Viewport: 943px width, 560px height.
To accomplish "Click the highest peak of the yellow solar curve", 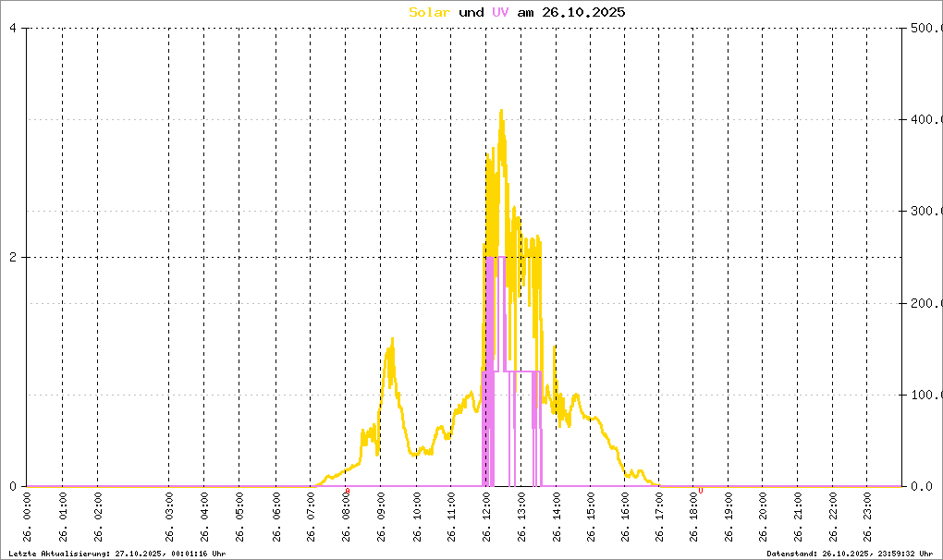I will [501, 111].
